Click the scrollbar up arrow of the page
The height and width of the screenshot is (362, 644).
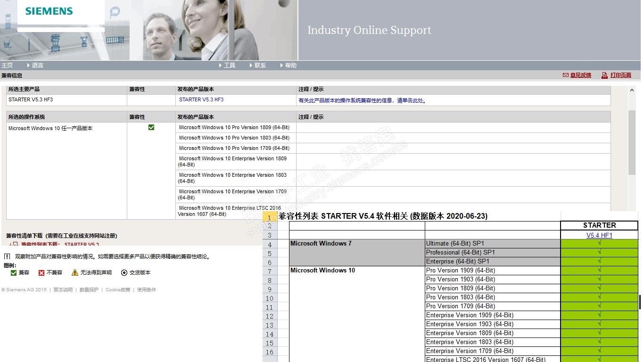[632, 90]
